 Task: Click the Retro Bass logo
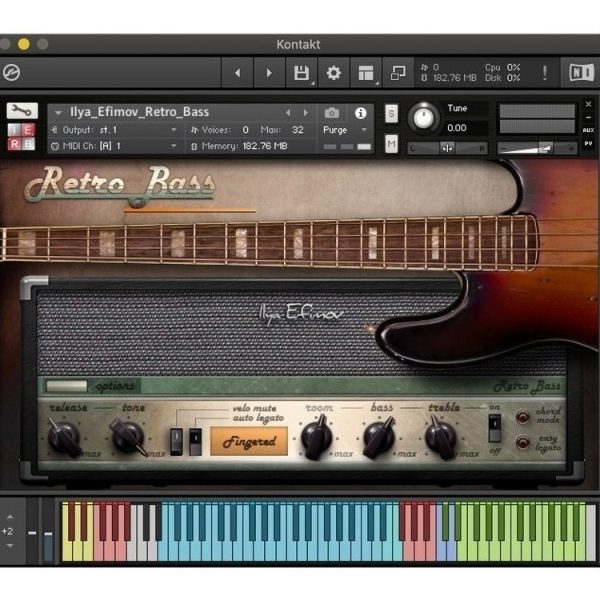click(x=119, y=185)
